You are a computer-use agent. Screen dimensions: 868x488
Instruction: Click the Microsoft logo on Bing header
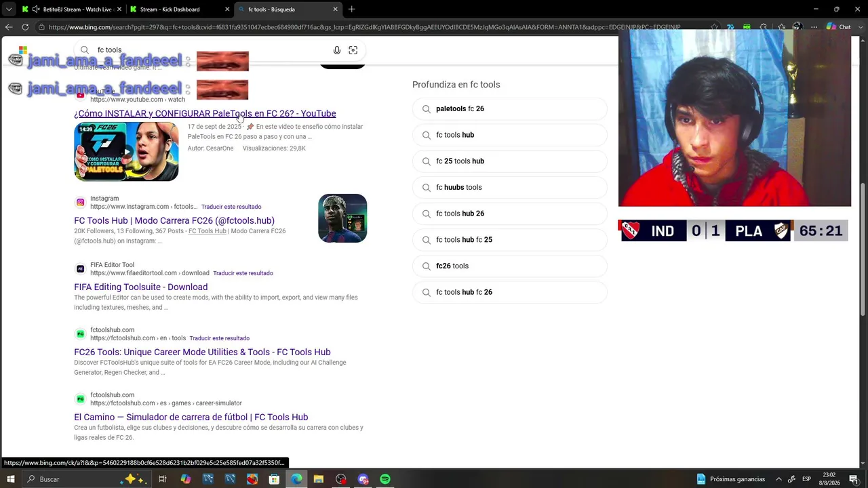point(22,50)
